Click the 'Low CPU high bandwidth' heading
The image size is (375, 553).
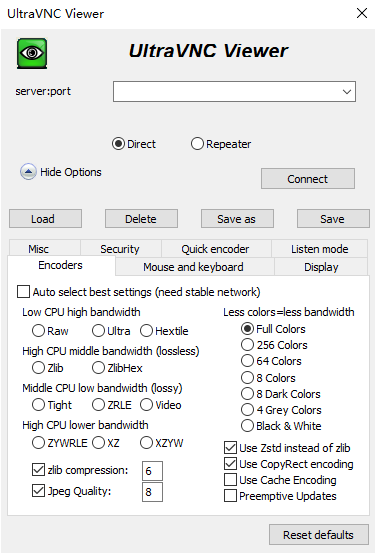[x=81, y=312]
